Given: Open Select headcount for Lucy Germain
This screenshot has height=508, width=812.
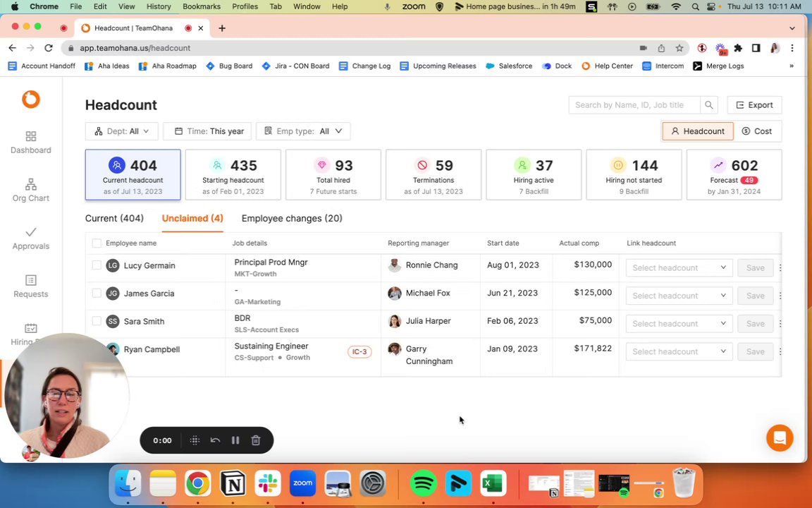Looking at the screenshot, I should (x=679, y=267).
